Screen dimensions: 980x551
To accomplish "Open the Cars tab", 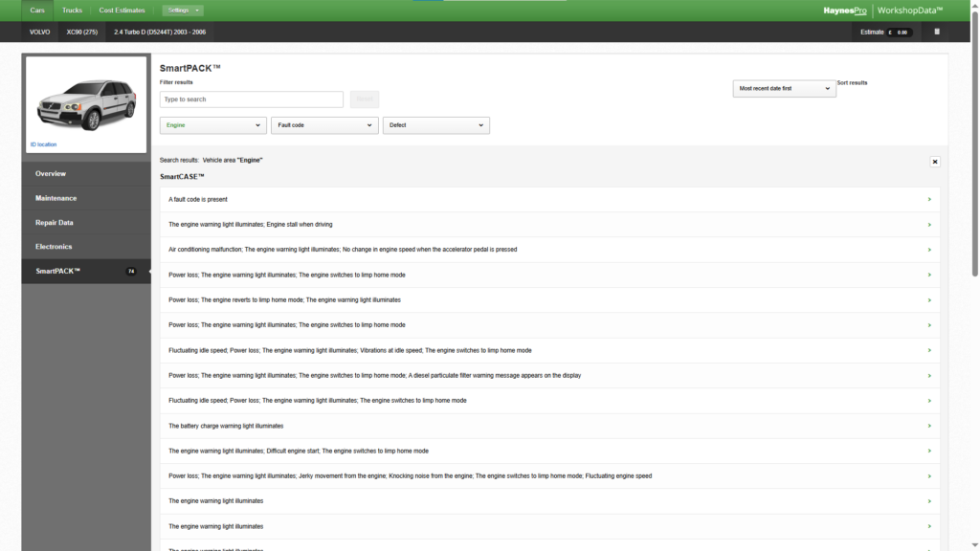I will [x=37, y=10].
